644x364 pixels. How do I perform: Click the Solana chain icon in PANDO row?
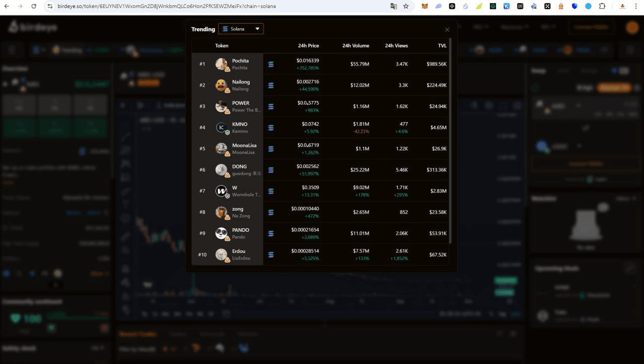(271, 233)
